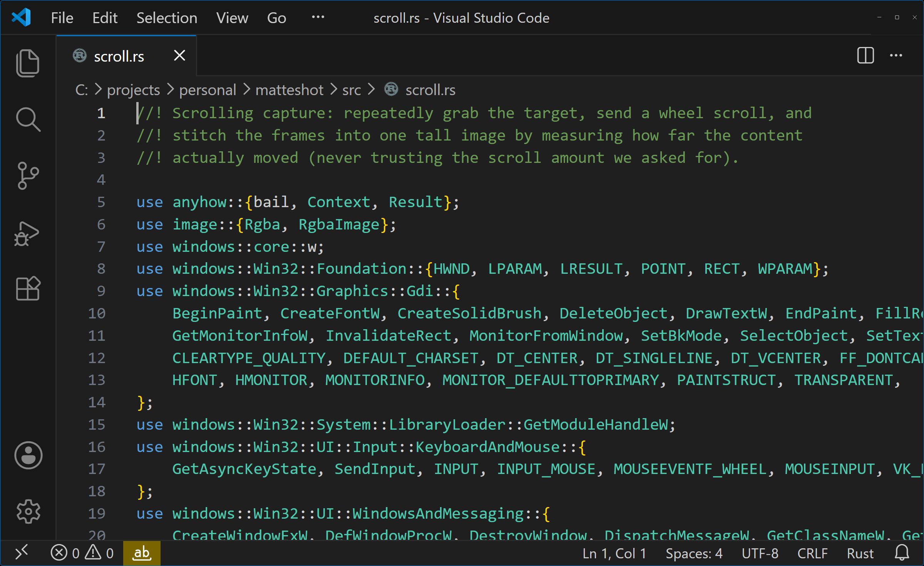Screen dimensions: 924x566
Task: Click the VS Code logo icon
Action: [21, 17]
